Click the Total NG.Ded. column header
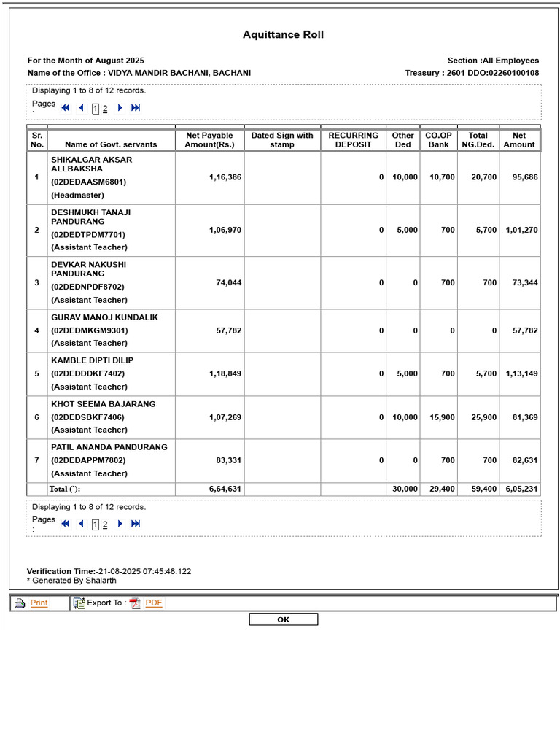This screenshot has height=747, width=560. (478, 140)
